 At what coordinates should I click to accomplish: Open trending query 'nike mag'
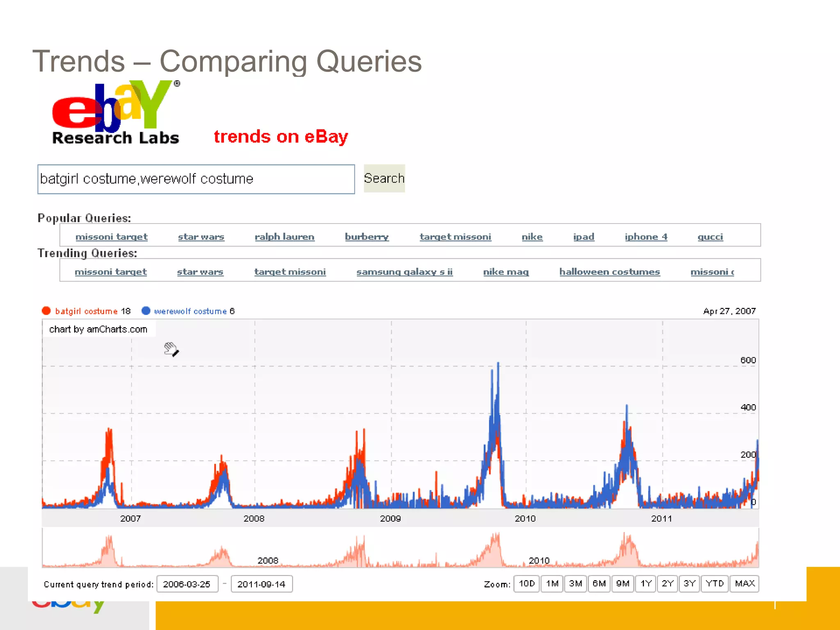[506, 272]
